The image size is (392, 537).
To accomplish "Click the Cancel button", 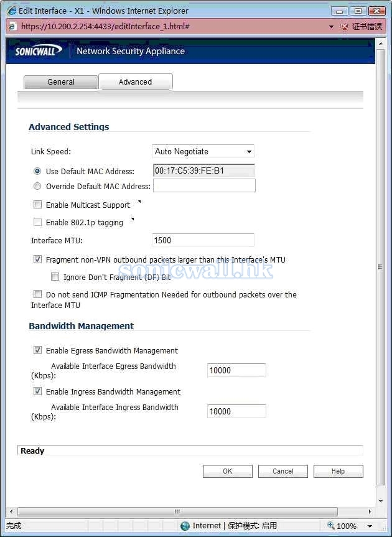I will (x=282, y=471).
